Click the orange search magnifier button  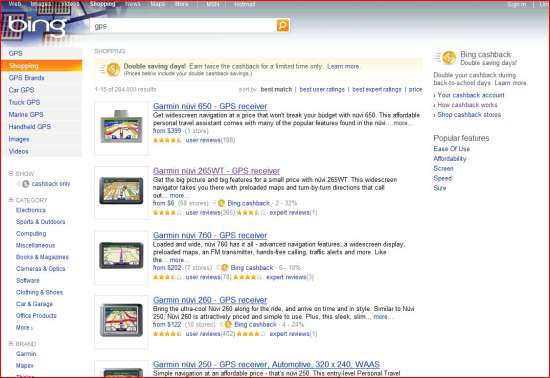point(283,25)
